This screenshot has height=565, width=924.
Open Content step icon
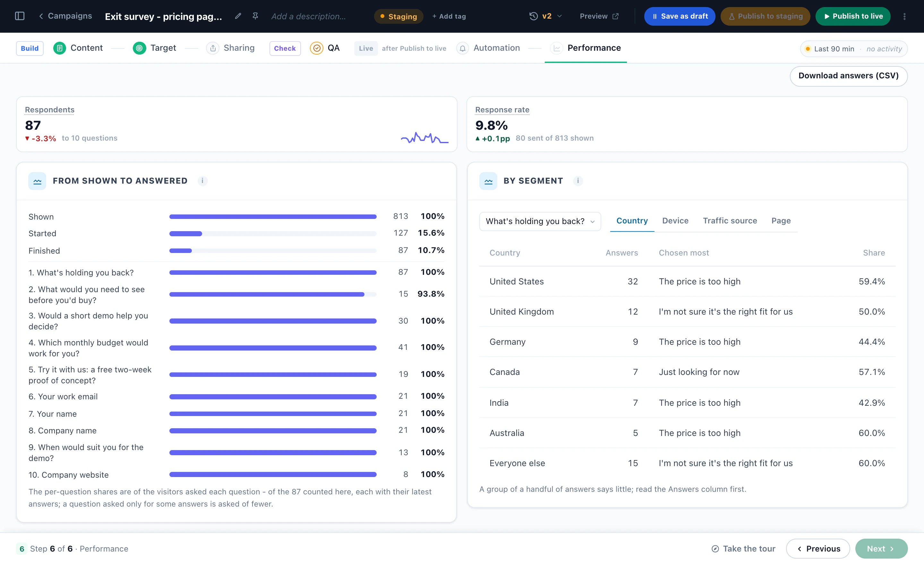60,48
